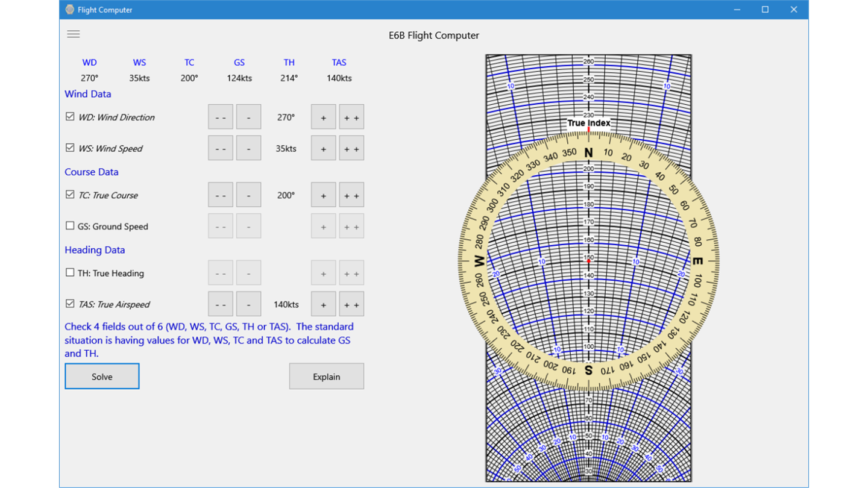
Task: Click the 124kts ground speed result
Action: (239, 78)
